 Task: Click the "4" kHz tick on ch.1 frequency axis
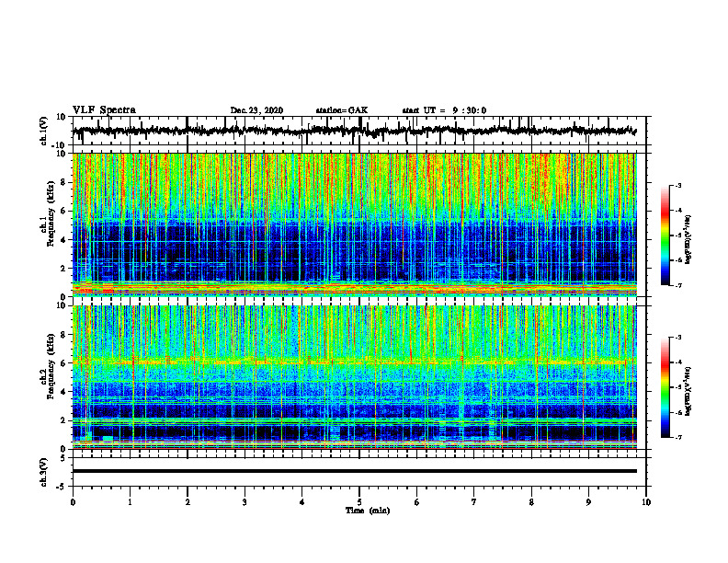pos(64,240)
